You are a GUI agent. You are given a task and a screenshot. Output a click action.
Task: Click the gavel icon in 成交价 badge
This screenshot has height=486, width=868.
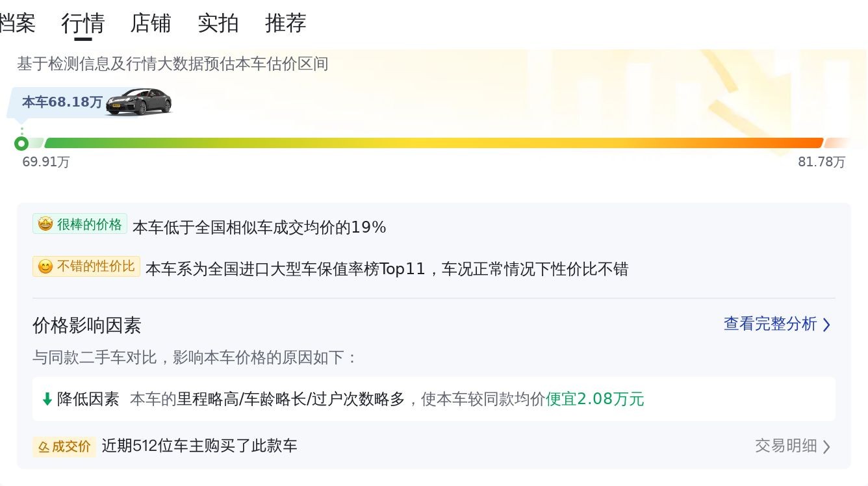pyautogui.click(x=44, y=447)
